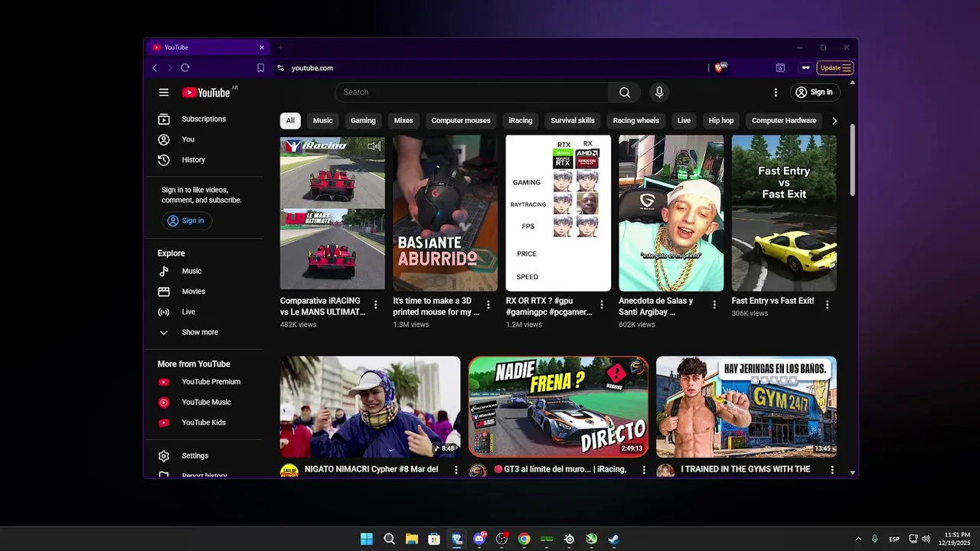Select the All filter chip

(x=290, y=121)
